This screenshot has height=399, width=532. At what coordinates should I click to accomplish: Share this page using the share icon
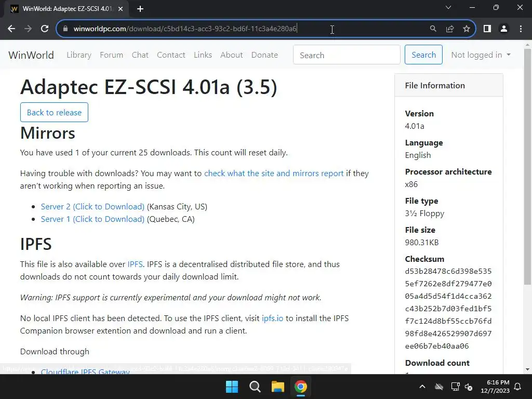450,29
